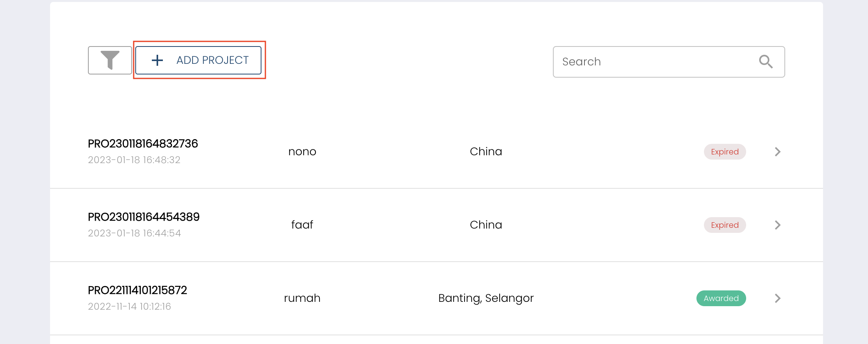Open the filter funnel button

[110, 60]
